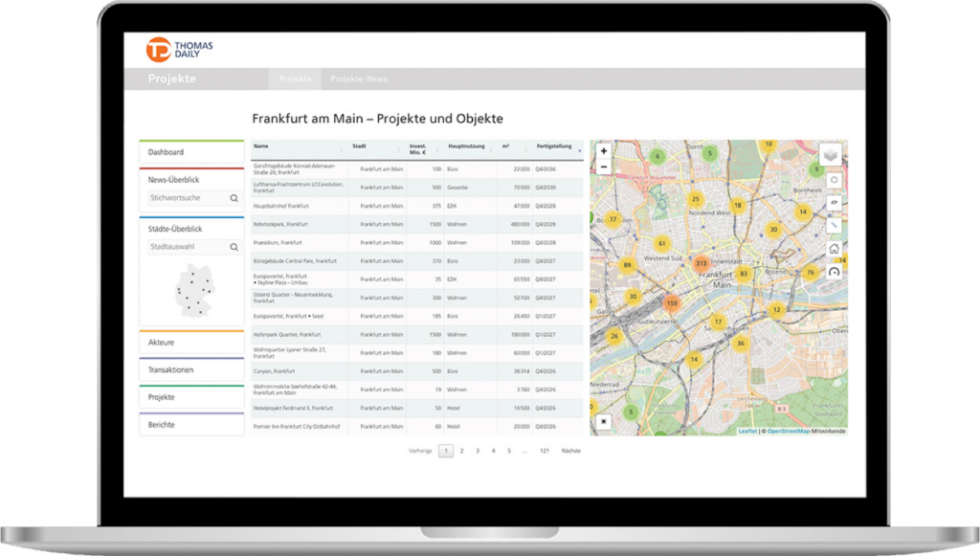The image size is (980, 556).
Task: Go to page 2 of results
Action: [x=462, y=451]
